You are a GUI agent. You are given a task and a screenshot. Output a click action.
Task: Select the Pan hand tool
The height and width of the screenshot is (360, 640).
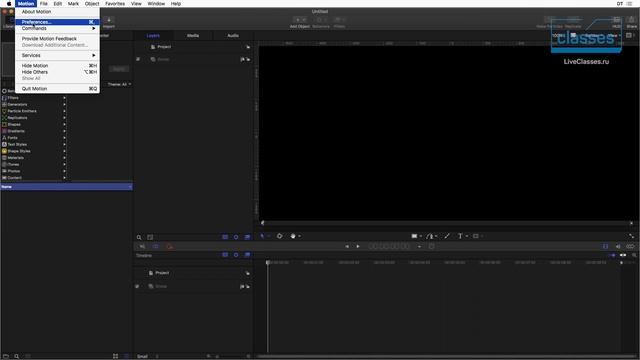pyautogui.click(x=293, y=236)
